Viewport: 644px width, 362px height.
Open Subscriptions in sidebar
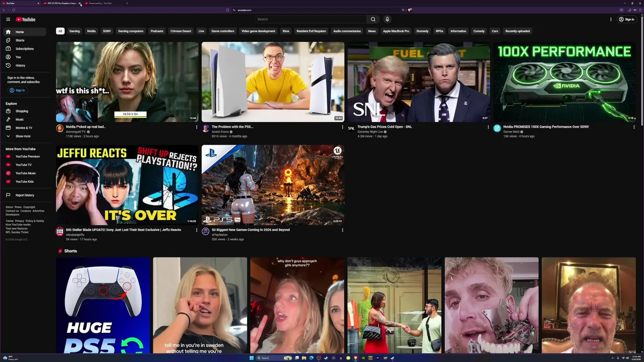pyautogui.click(x=25, y=49)
